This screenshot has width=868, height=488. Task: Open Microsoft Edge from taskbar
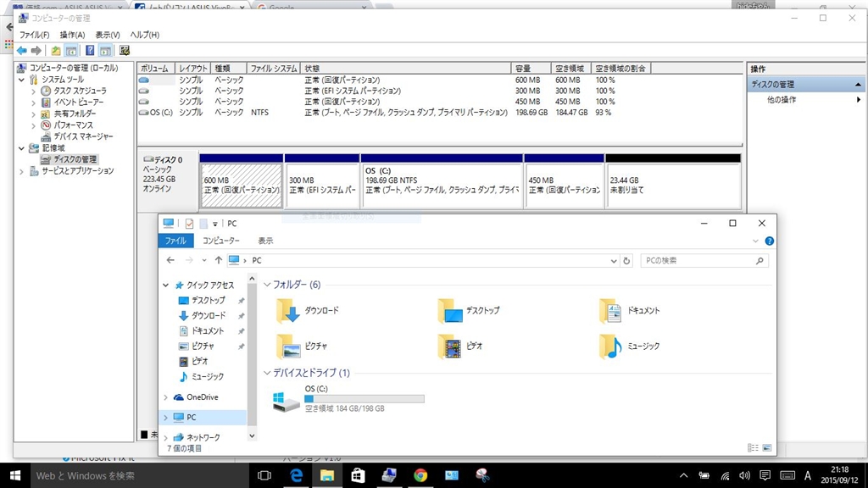[296, 475]
